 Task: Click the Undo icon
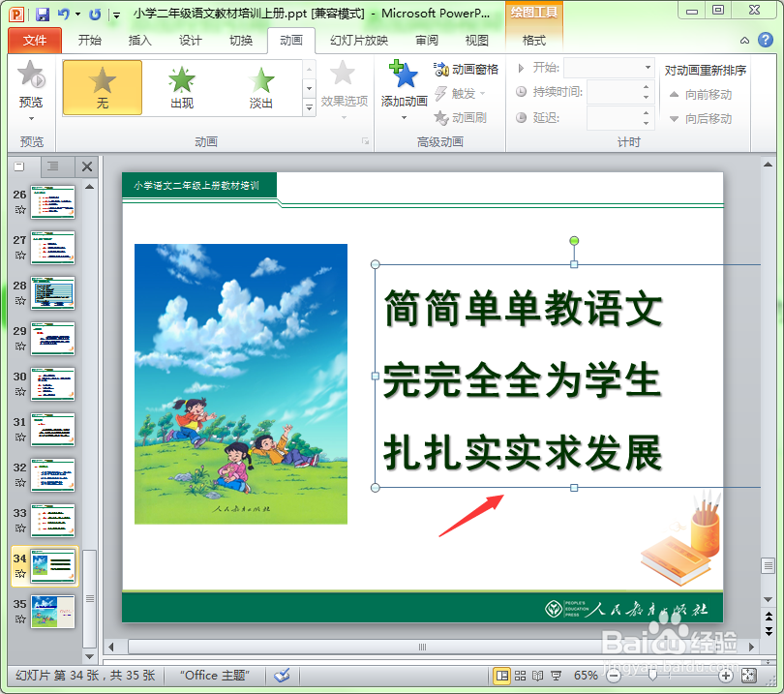tap(63, 14)
